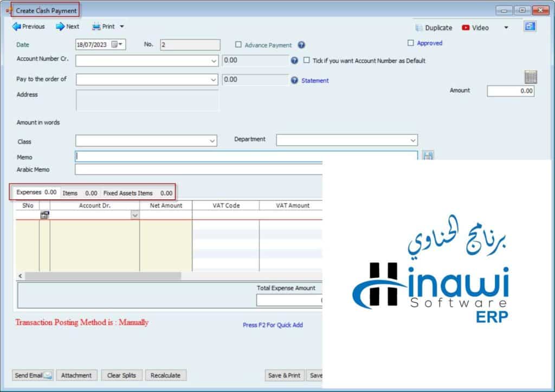The width and height of the screenshot is (555, 392).
Task: Click the horizontal scrollbar under expenses grid
Action: [x=103, y=276]
